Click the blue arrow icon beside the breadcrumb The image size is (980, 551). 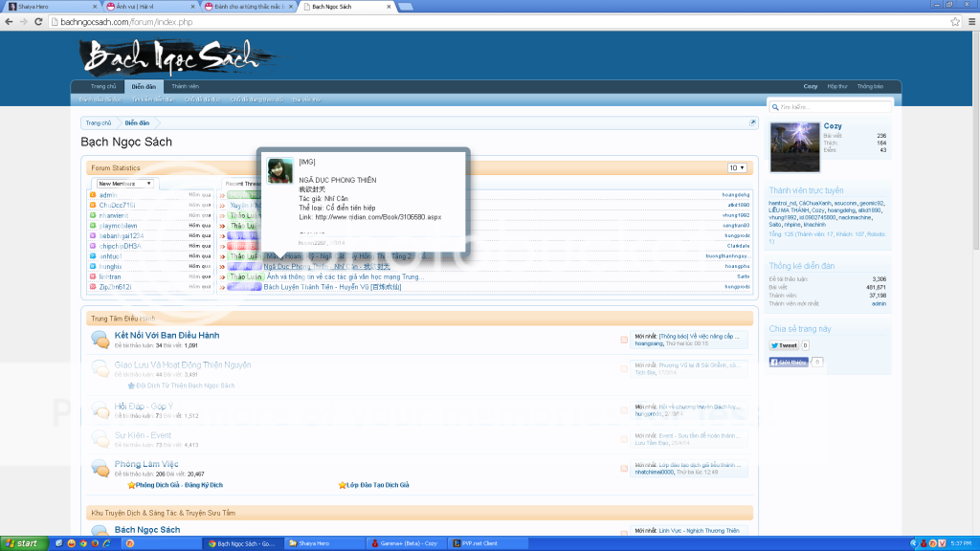(x=752, y=122)
